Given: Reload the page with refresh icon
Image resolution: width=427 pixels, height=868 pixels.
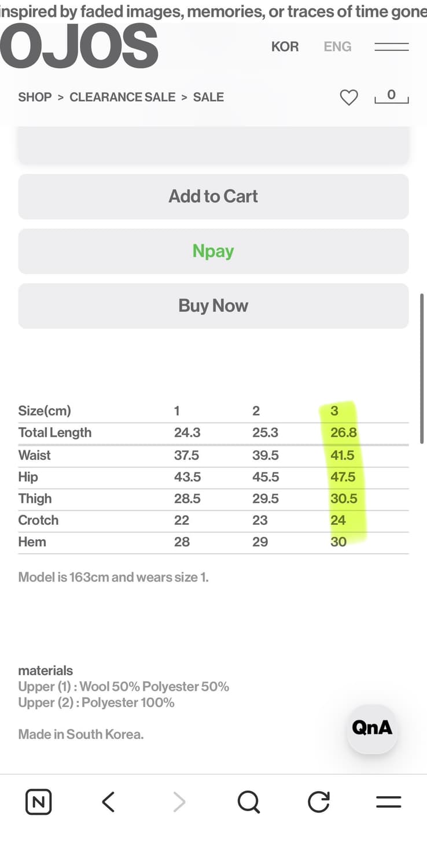Looking at the screenshot, I should point(318,802).
